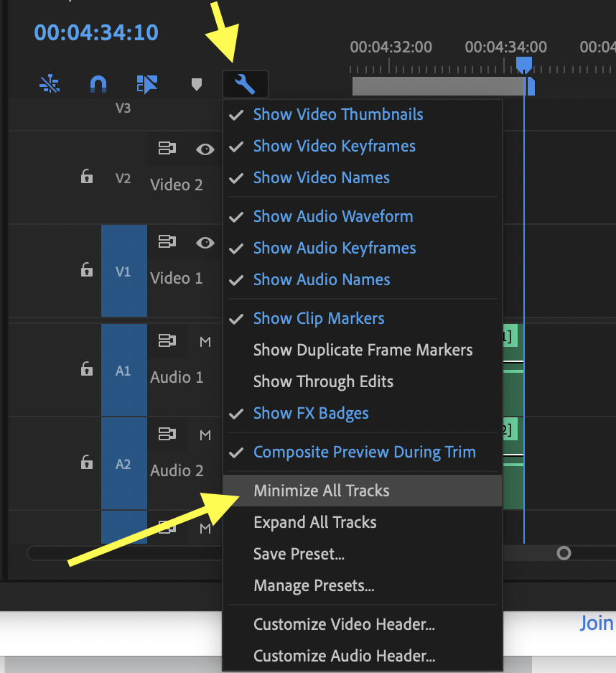Disable the Show FX Badges option
Image resolution: width=616 pixels, height=673 pixels.
pyautogui.click(x=311, y=413)
